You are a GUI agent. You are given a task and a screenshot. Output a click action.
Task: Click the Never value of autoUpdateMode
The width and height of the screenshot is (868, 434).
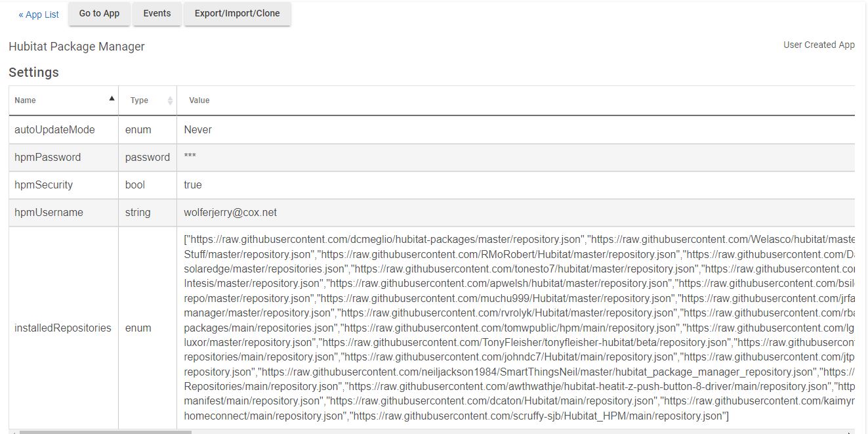(197, 130)
